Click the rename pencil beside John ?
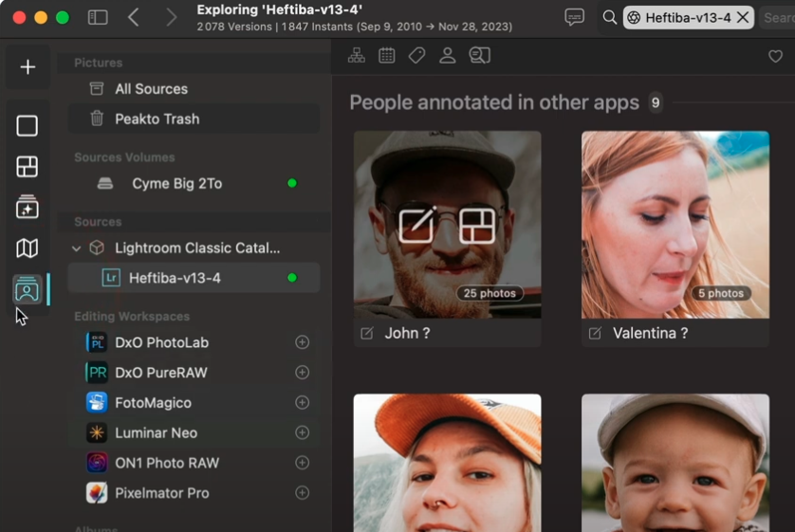The height and width of the screenshot is (532, 795). [x=366, y=333]
